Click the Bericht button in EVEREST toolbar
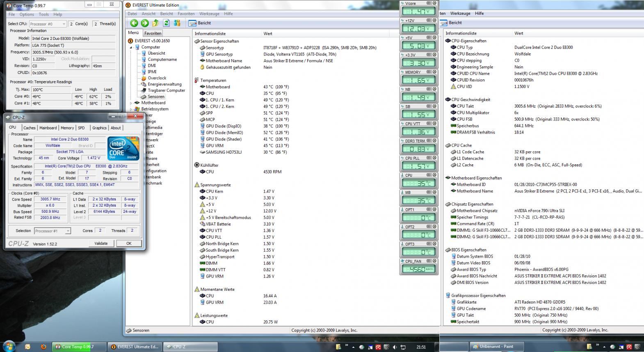The image size is (644, 352). tap(200, 23)
